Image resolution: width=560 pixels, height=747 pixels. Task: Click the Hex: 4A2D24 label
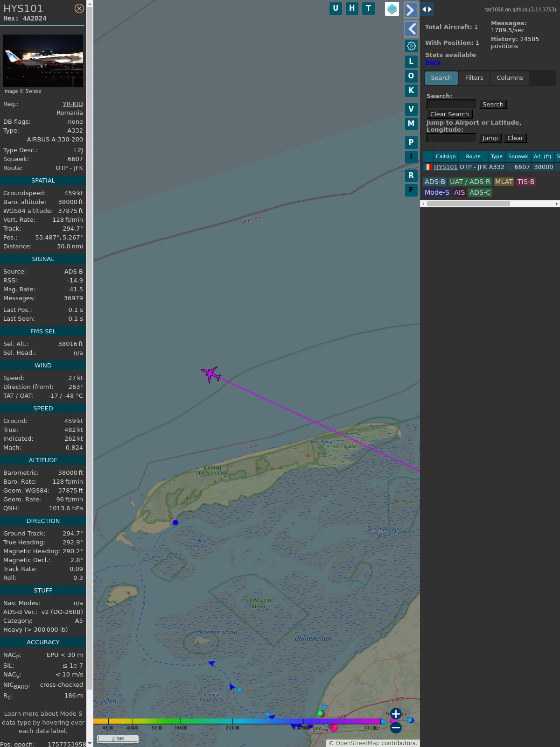[25, 19]
